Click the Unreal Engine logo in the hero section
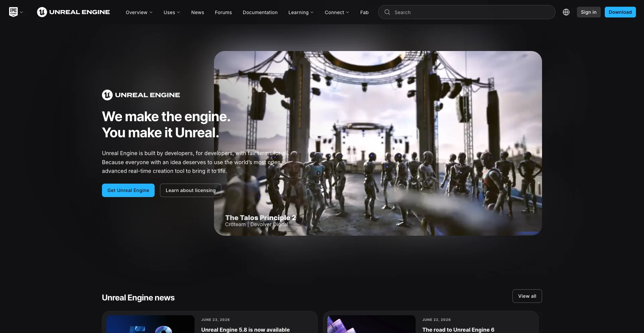The image size is (644, 333). [x=141, y=95]
